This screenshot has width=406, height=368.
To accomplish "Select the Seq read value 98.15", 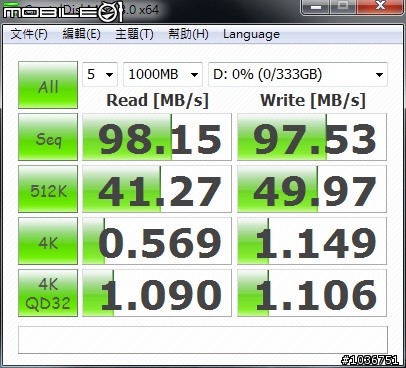I will [157, 137].
